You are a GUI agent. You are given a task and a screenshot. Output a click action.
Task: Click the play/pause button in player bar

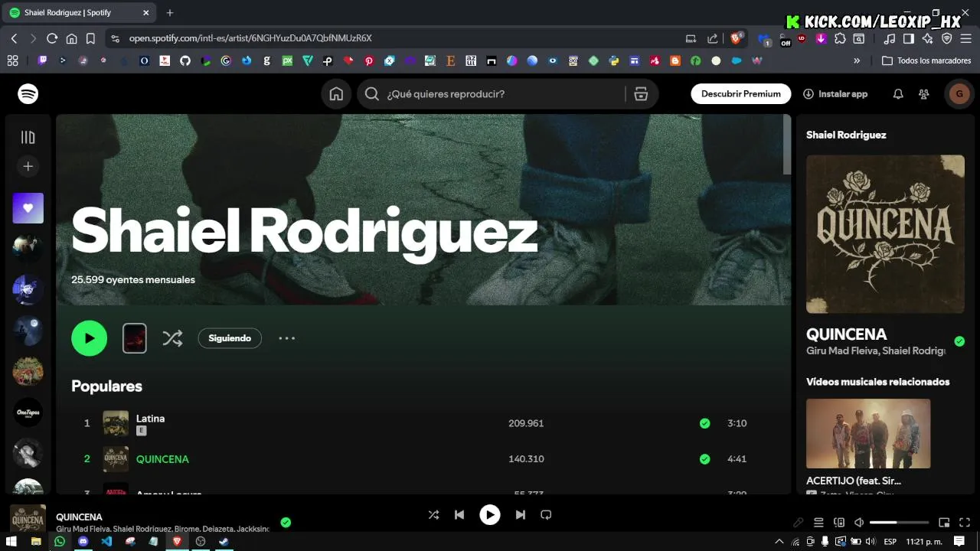tap(490, 515)
